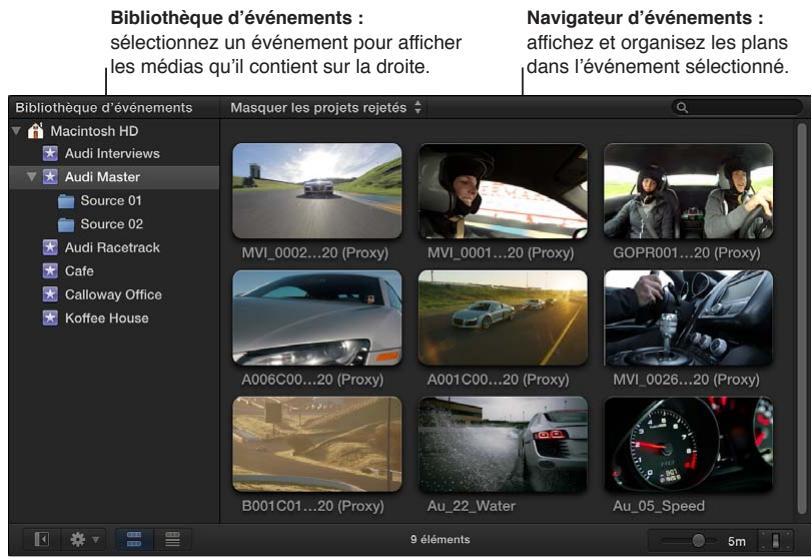Image resolution: width=812 pixels, height=560 pixels.
Task: Click the Calloway Office event star icon
Action: coord(50,294)
